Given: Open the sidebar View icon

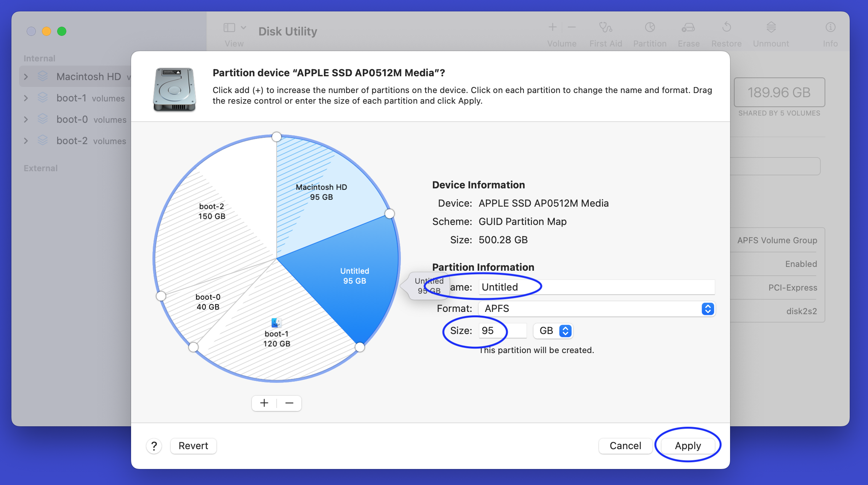Looking at the screenshot, I should tap(229, 27).
